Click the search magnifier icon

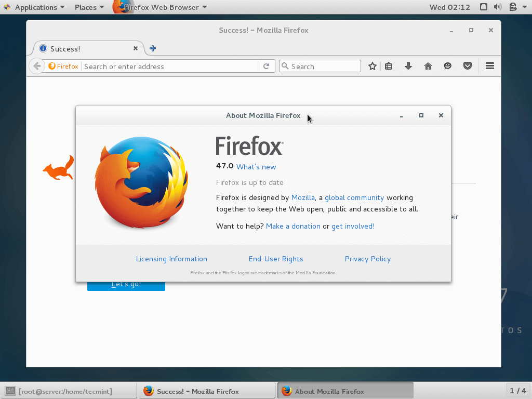(x=285, y=66)
